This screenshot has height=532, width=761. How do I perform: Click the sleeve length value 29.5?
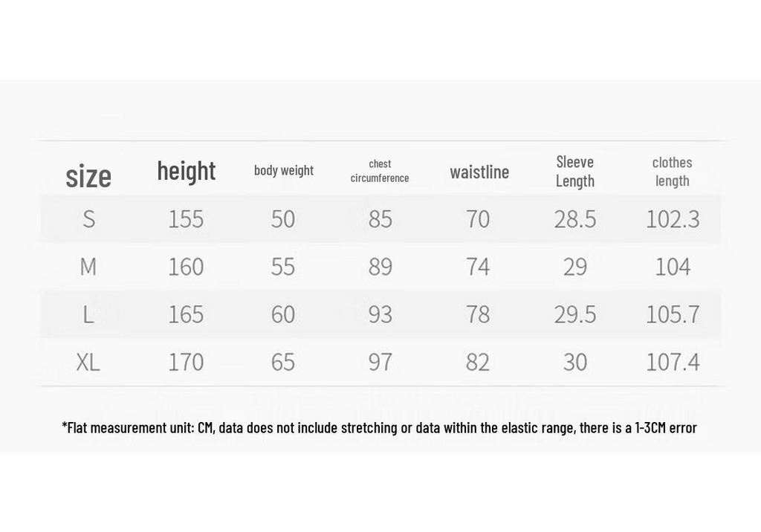coord(575,314)
